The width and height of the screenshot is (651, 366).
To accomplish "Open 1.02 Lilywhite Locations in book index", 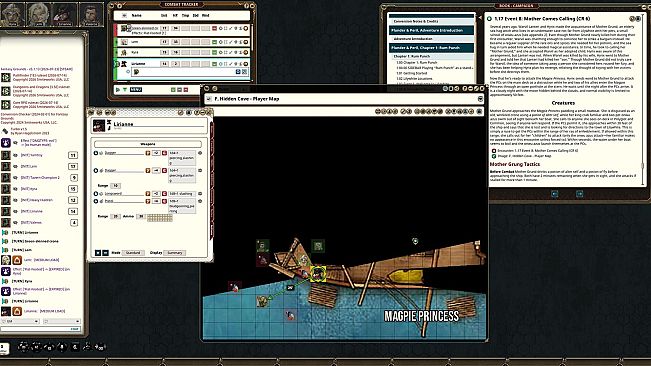I will 414,78.
